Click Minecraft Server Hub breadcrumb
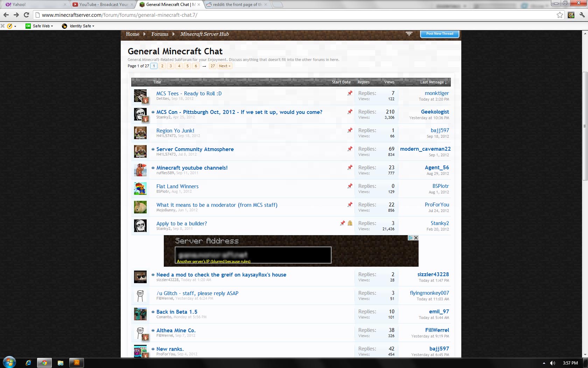The width and height of the screenshot is (588, 368). (204, 34)
